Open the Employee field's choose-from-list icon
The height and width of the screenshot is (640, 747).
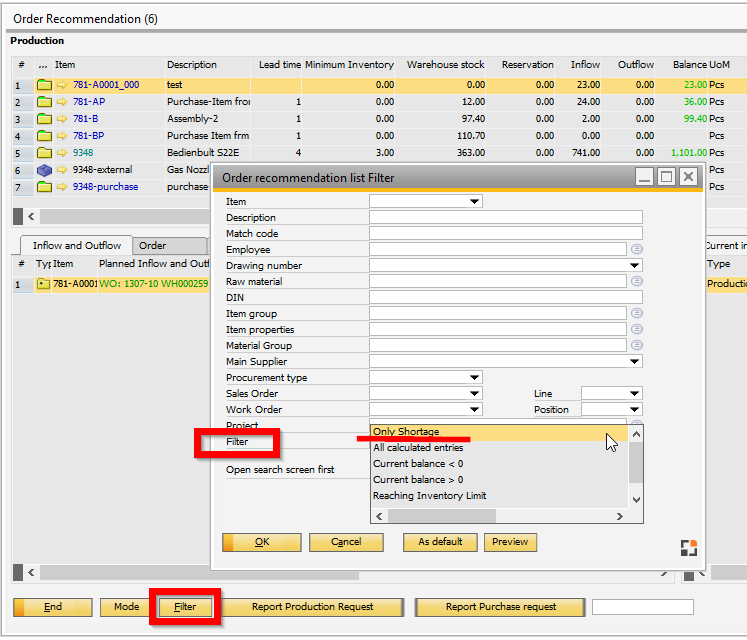tap(635, 250)
